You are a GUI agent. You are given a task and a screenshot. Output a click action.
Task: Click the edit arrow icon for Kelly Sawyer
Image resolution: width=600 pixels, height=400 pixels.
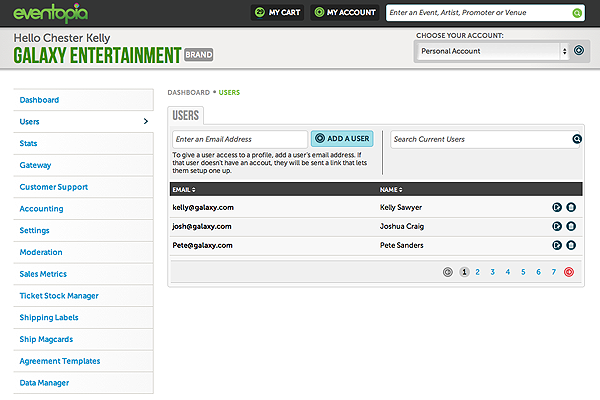point(557,207)
